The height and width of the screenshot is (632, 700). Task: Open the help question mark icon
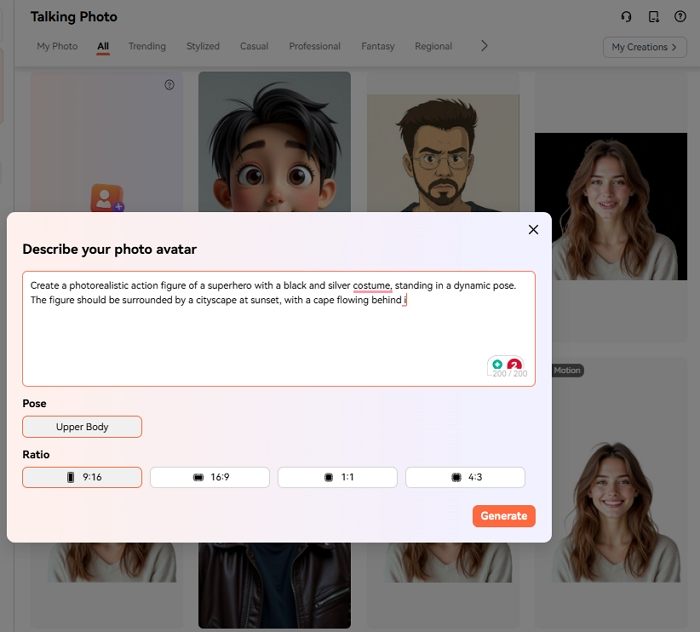pos(680,17)
